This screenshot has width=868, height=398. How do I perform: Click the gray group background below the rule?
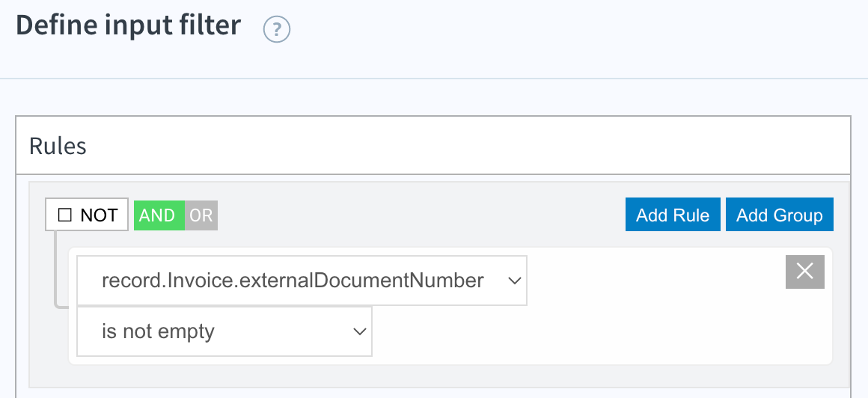point(438,376)
